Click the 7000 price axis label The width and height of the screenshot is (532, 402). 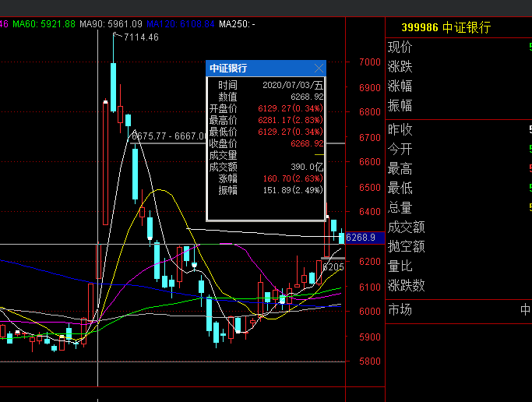(x=369, y=62)
